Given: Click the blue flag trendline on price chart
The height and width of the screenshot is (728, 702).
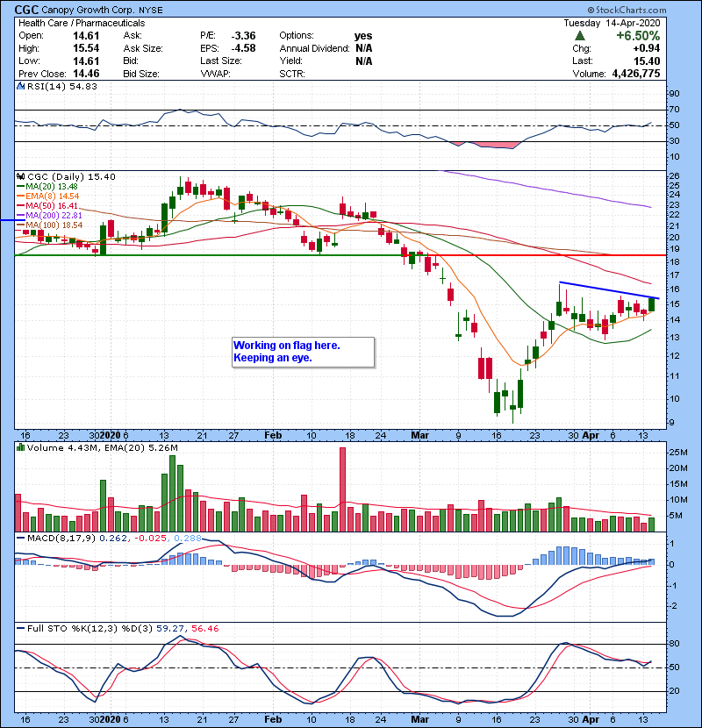Looking at the screenshot, I should (x=609, y=290).
